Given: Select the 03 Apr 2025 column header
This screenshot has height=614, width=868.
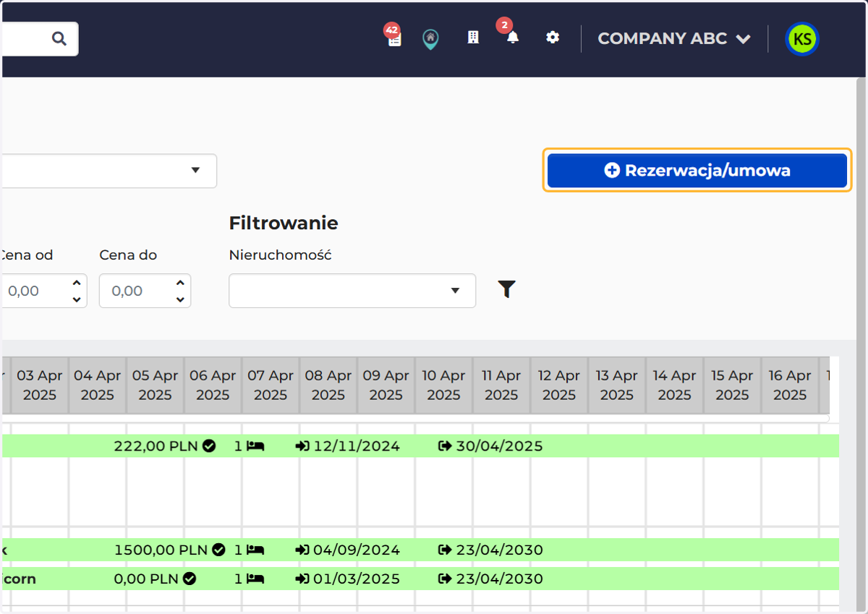Looking at the screenshot, I should point(40,385).
